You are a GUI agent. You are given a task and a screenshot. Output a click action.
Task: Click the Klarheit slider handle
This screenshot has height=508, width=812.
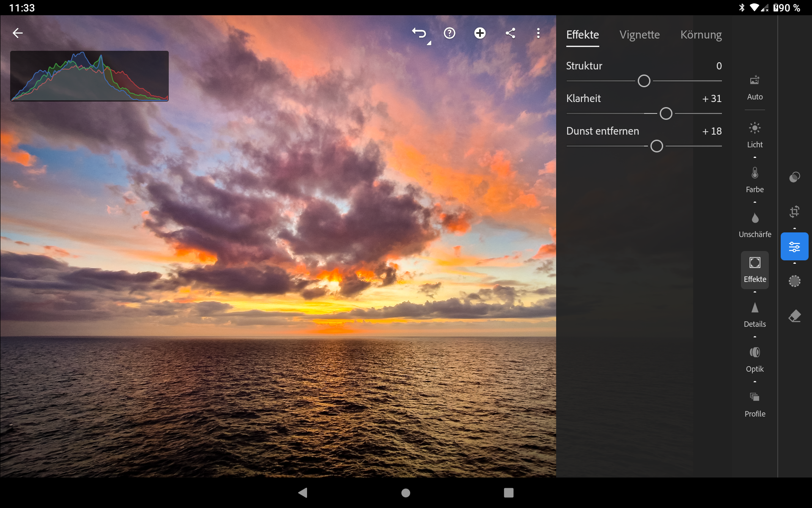point(666,113)
